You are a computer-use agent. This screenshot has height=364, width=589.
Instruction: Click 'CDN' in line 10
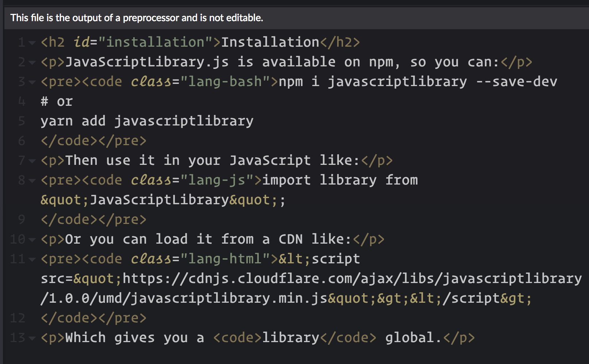[x=291, y=239]
